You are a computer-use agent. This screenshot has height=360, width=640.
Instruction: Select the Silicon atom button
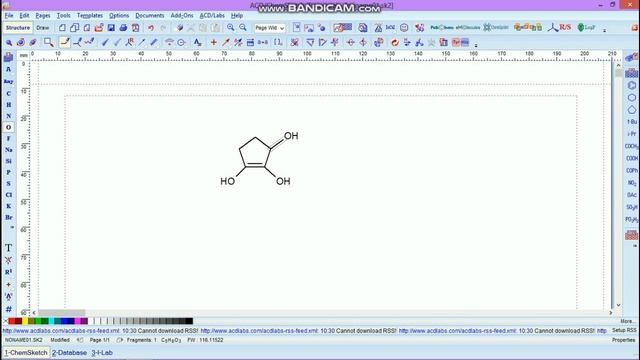click(x=9, y=161)
